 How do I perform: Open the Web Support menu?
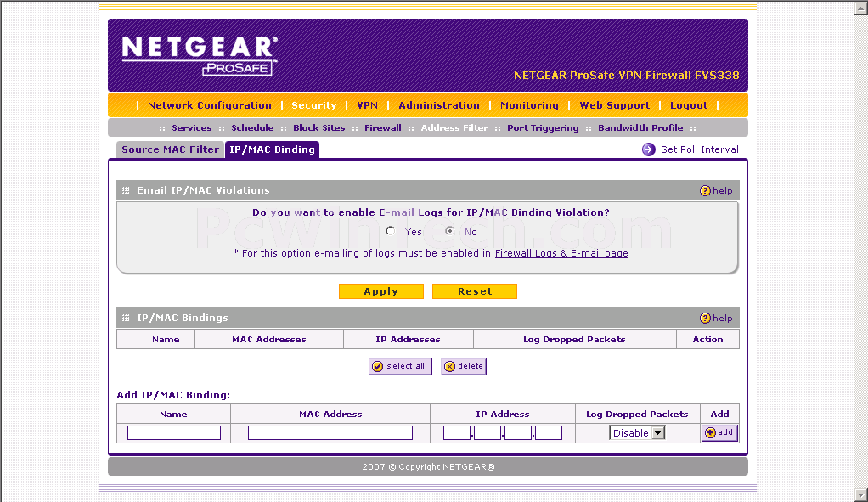(x=614, y=105)
